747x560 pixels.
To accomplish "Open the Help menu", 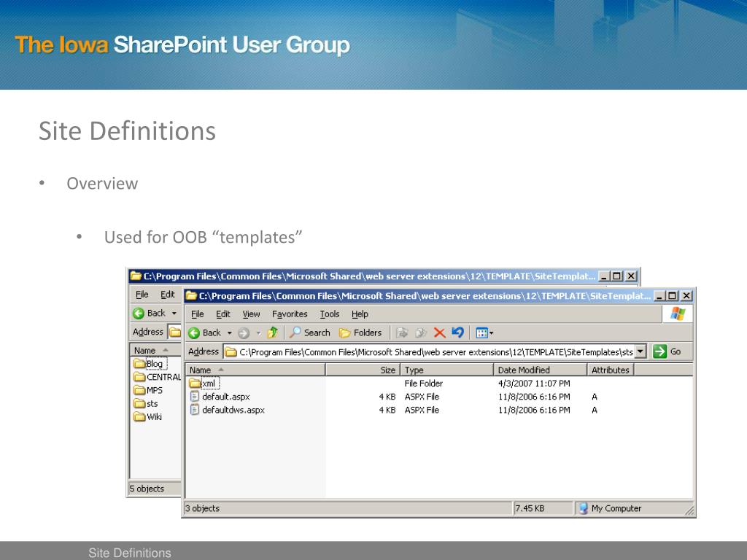I will pos(360,314).
